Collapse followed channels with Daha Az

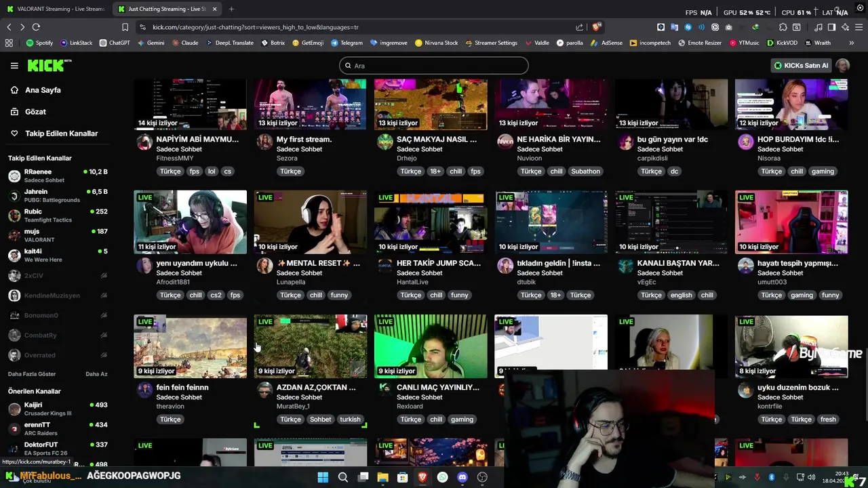point(96,374)
